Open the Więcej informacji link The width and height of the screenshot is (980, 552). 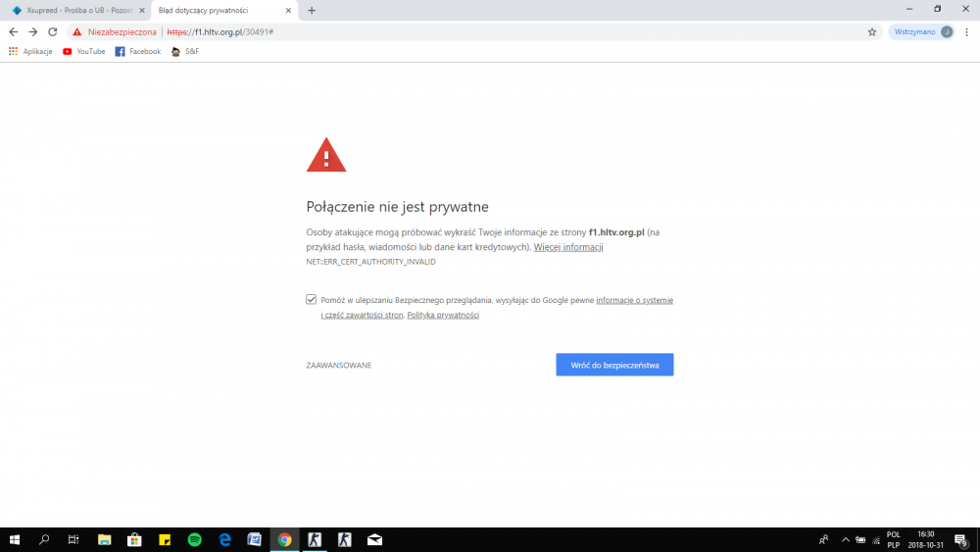click(x=568, y=247)
